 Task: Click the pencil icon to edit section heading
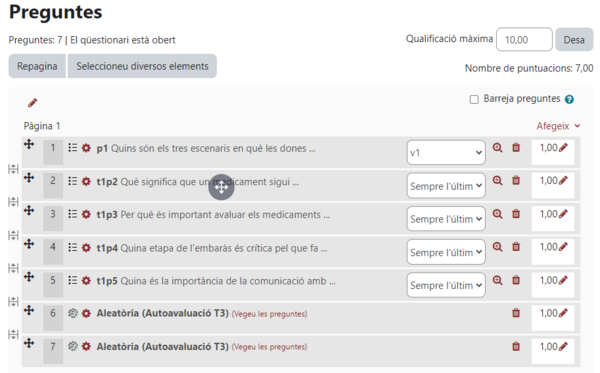pos(33,103)
